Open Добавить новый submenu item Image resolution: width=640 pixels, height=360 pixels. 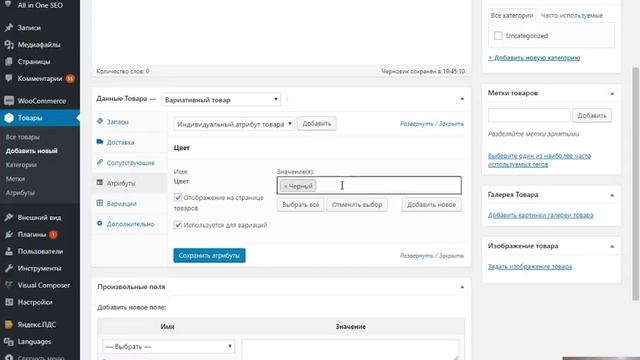pos(32,151)
